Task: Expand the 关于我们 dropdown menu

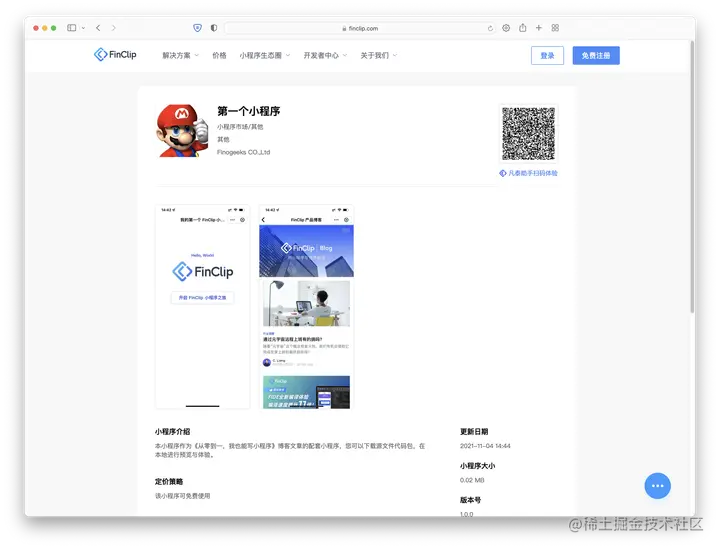Action: 379,56
